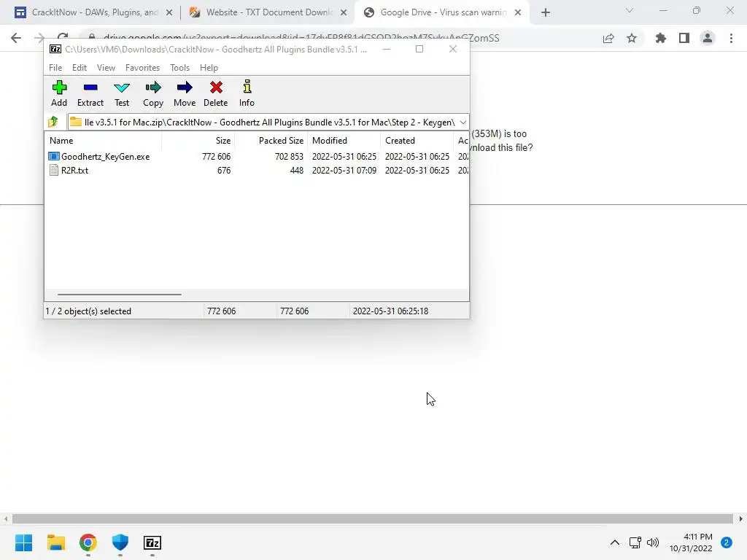
Task: Click the right arrow of browser scrollbar
Action: pos(741,518)
